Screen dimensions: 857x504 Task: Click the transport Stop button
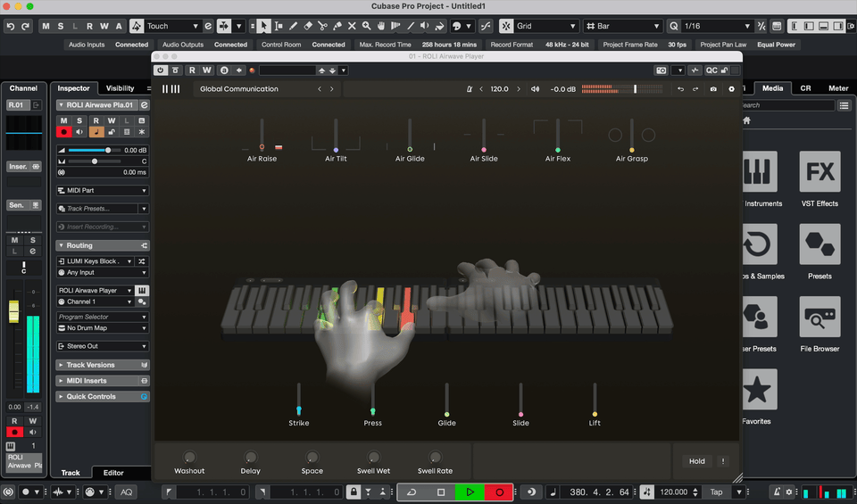[441, 492]
